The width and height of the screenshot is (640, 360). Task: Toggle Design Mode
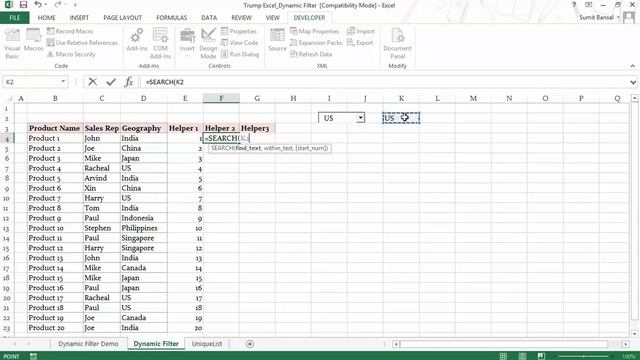(x=208, y=43)
